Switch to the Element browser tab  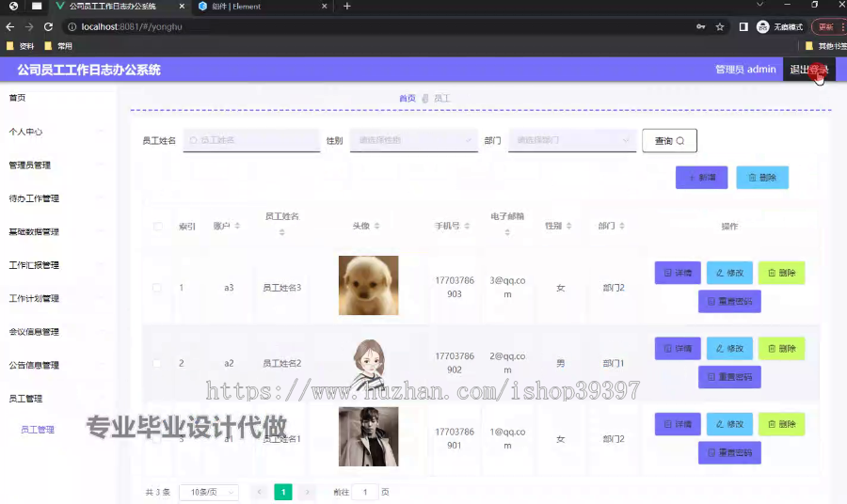point(264,7)
